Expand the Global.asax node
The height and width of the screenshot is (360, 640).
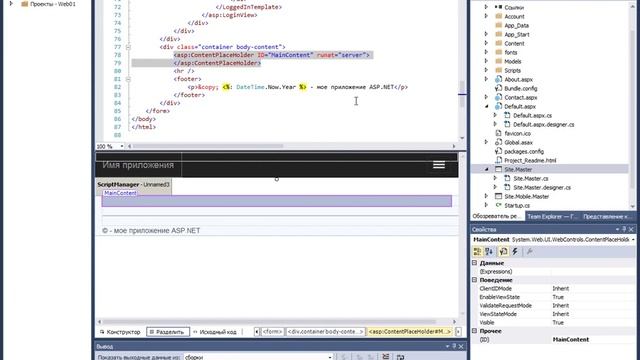(x=486, y=142)
